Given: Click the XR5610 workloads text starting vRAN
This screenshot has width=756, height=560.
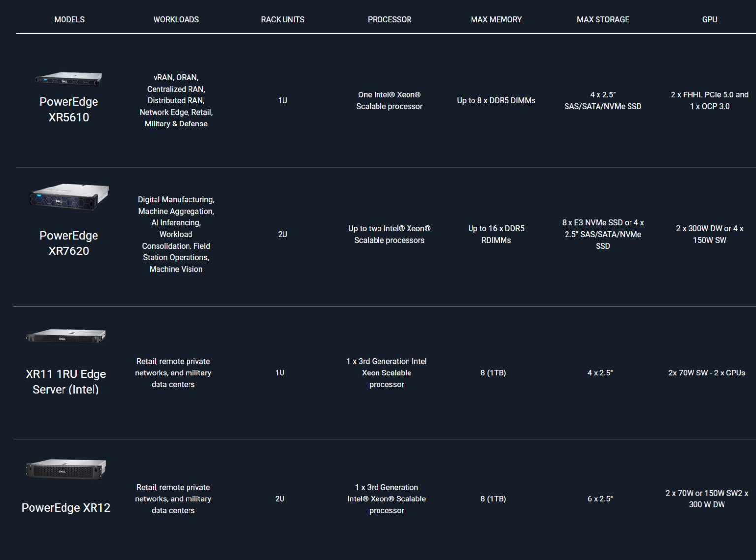Looking at the screenshot, I should click(176, 100).
